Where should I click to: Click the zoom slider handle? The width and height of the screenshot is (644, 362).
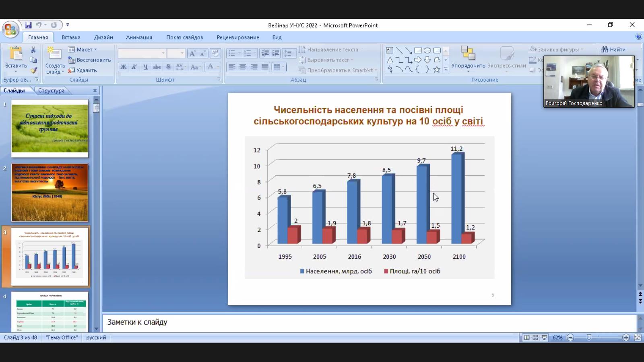pyautogui.click(x=589, y=337)
